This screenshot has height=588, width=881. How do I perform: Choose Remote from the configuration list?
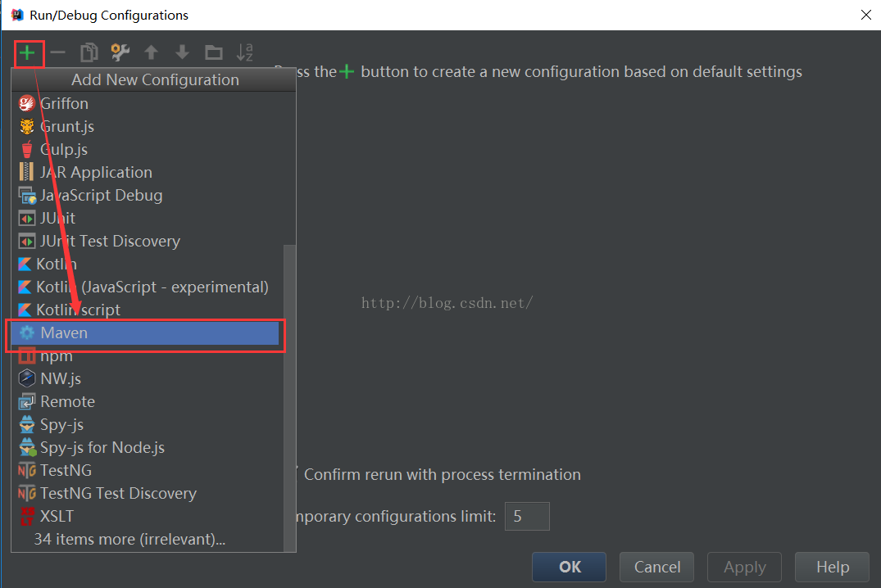(67, 402)
